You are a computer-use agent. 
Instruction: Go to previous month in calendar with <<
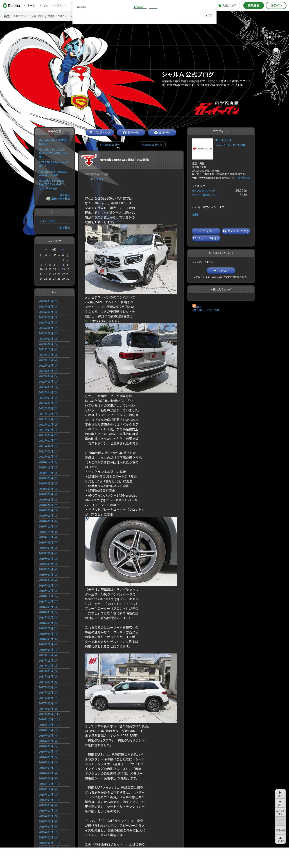46,250
